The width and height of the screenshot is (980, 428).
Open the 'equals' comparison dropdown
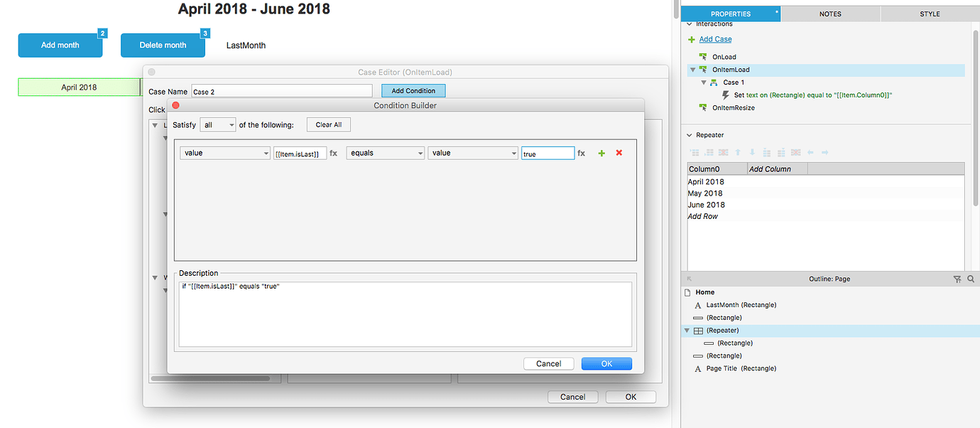tap(385, 153)
